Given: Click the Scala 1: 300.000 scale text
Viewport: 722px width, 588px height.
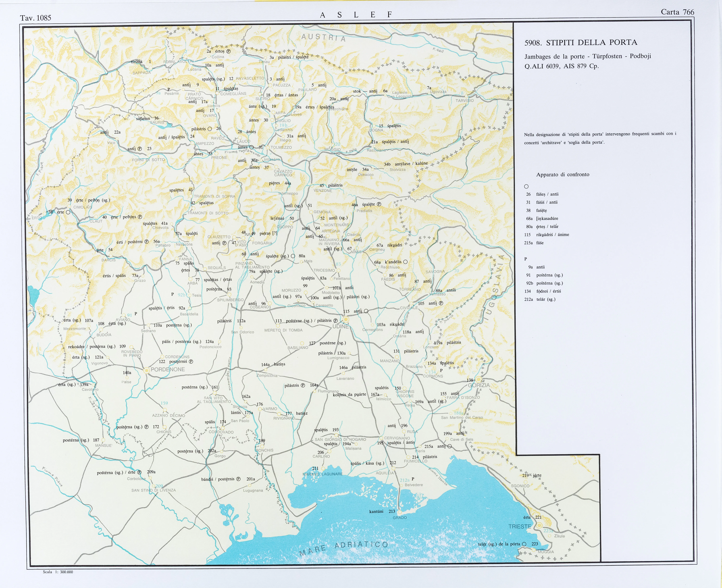Looking at the screenshot, I should [x=58, y=572].
